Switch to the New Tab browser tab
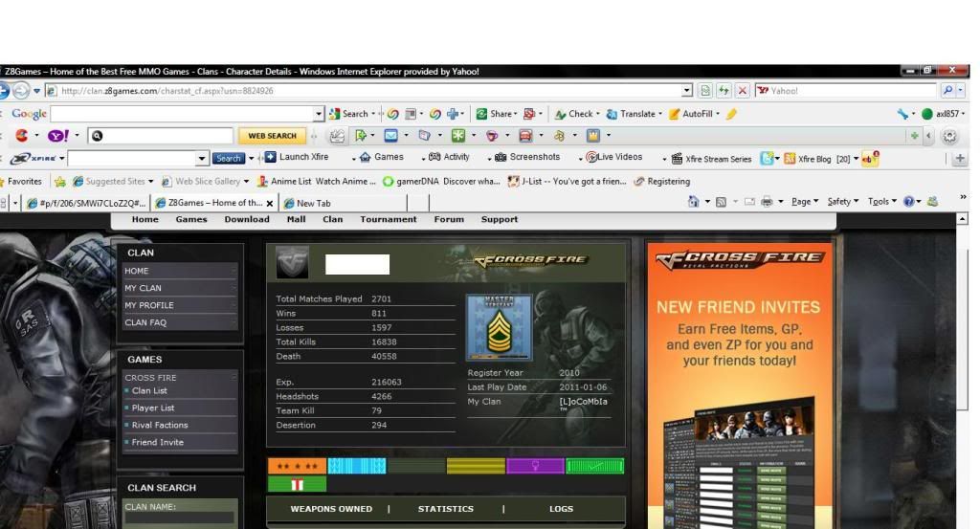The image size is (980, 529). pos(313,203)
